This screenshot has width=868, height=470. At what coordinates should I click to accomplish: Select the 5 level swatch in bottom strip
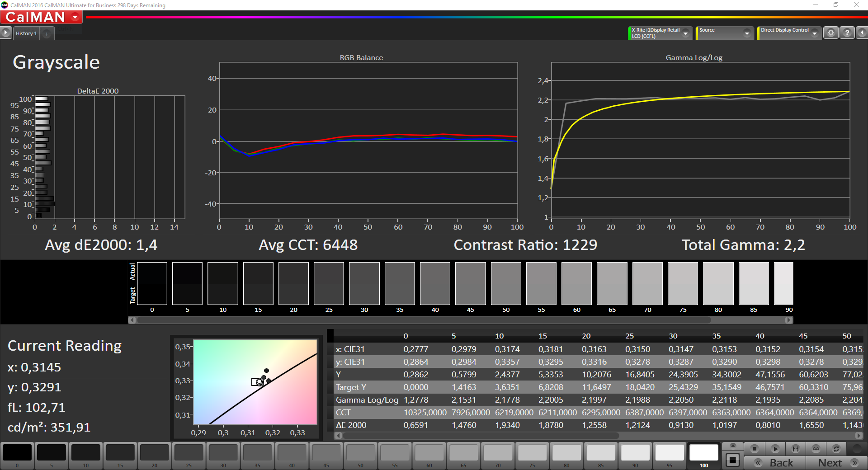pyautogui.click(x=52, y=456)
